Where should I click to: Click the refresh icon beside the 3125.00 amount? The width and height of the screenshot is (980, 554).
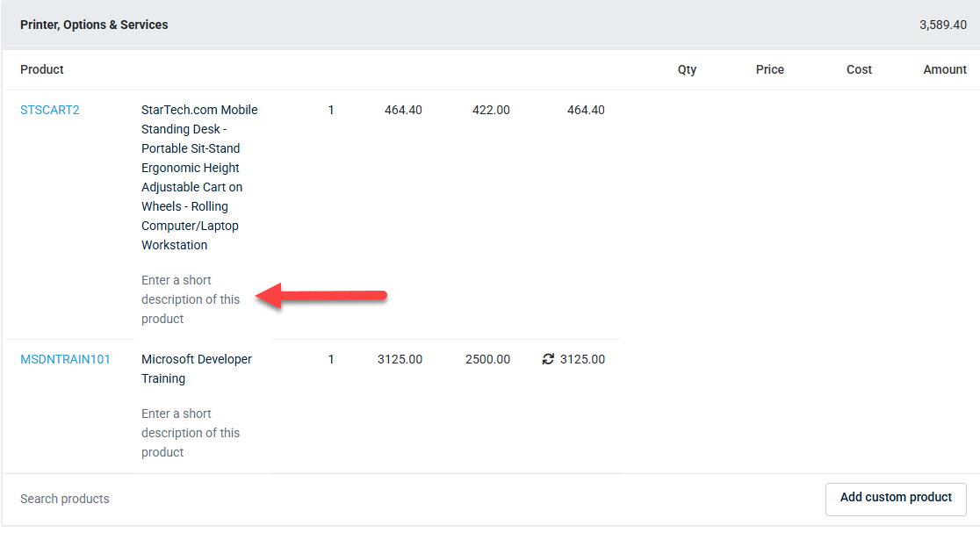tap(548, 359)
